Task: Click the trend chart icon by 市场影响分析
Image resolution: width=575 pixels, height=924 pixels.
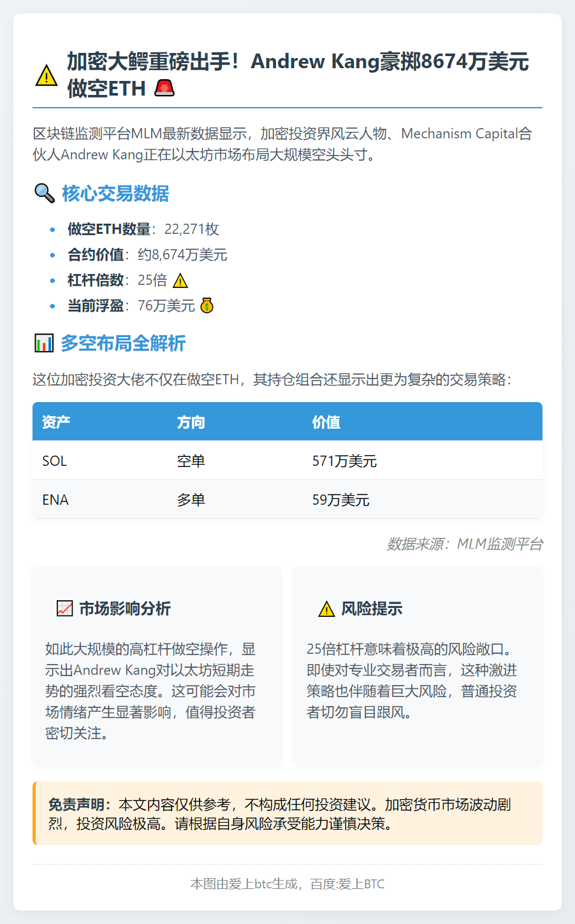Action: pos(64,609)
